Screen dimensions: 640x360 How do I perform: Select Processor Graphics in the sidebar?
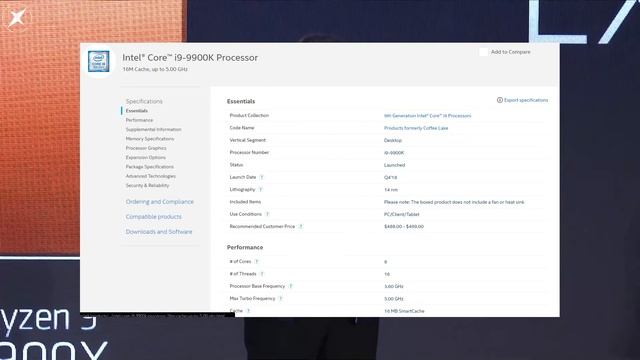point(146,148)
